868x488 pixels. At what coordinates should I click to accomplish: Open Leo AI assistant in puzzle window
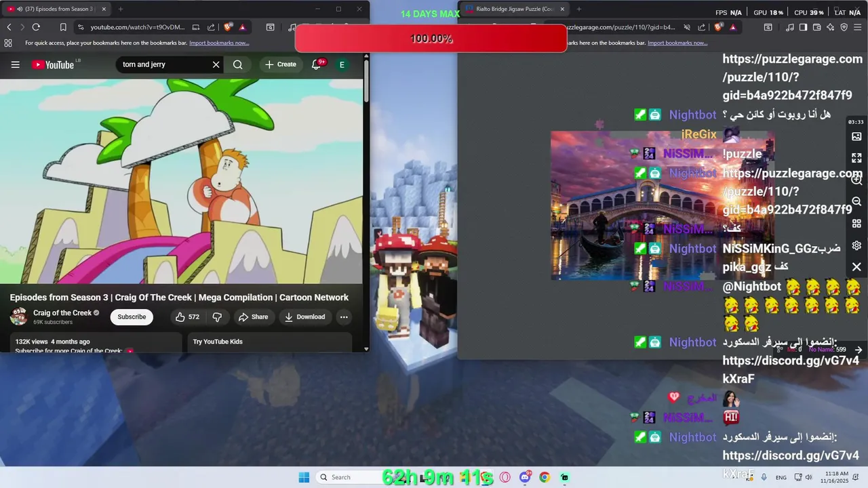click(830, 27)
